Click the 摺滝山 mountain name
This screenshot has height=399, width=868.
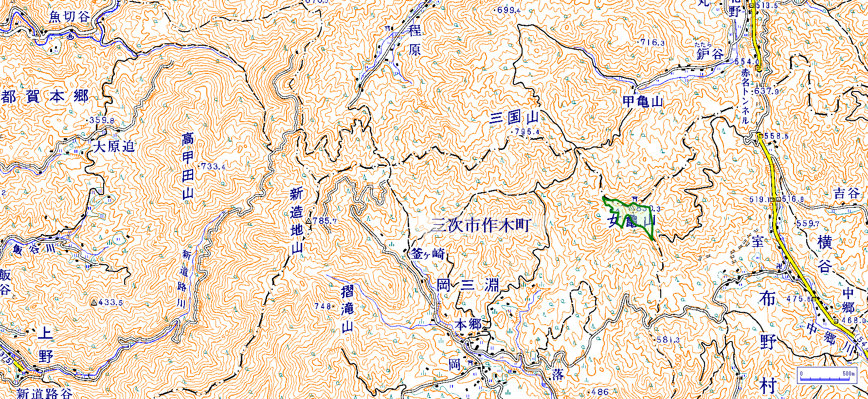click(347, 309)
